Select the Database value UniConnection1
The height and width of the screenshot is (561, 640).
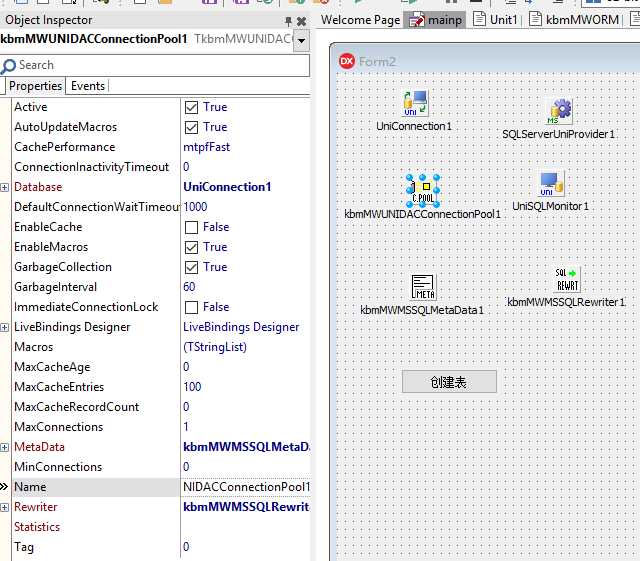[x=227, y=187]
